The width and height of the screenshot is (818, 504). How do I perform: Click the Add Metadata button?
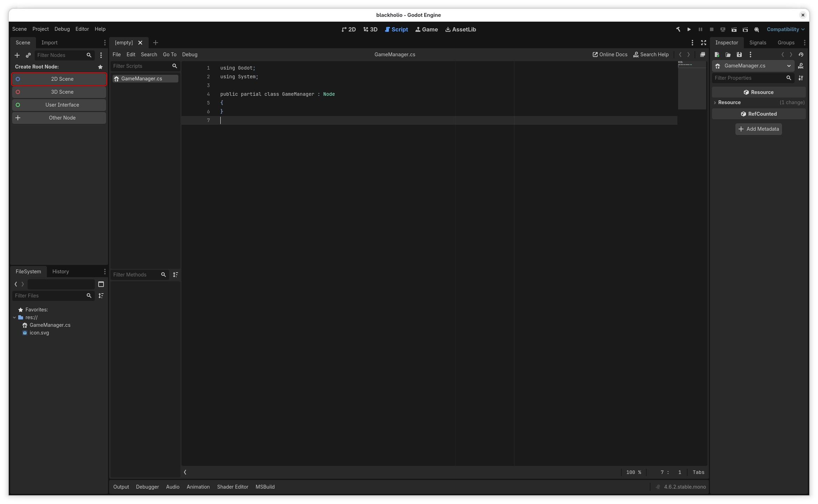[x=759, y=129]
